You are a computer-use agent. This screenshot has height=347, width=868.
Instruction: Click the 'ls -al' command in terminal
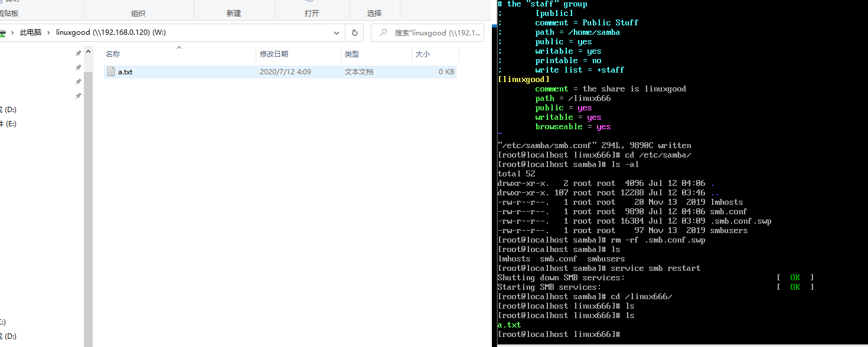click(x=625, y=164)
